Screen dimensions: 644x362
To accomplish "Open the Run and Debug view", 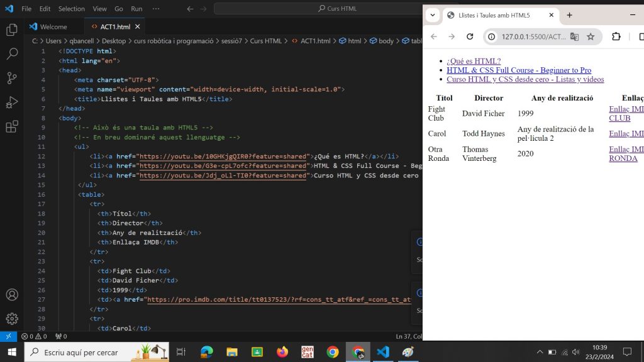I will pyautogui.click(x=11, y=102).
